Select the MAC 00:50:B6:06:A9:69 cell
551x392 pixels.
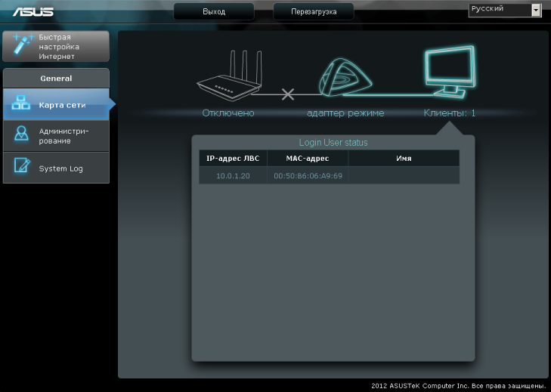point(308,176)
